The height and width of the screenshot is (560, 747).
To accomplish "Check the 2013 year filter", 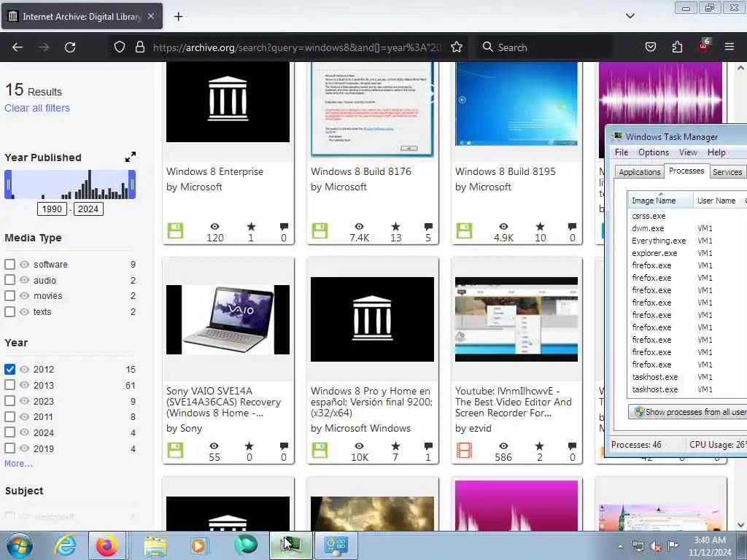I will click(9, 385).
